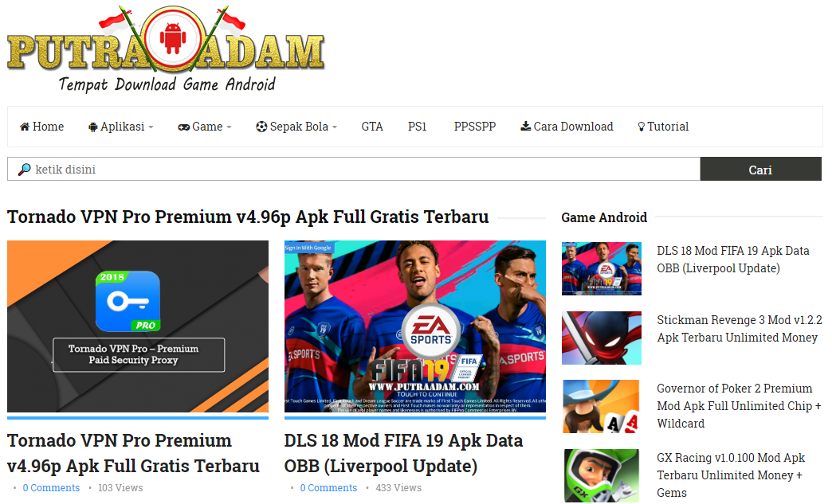Click the GX Racing sidebar thumbnail

click(x=602, y=475)
